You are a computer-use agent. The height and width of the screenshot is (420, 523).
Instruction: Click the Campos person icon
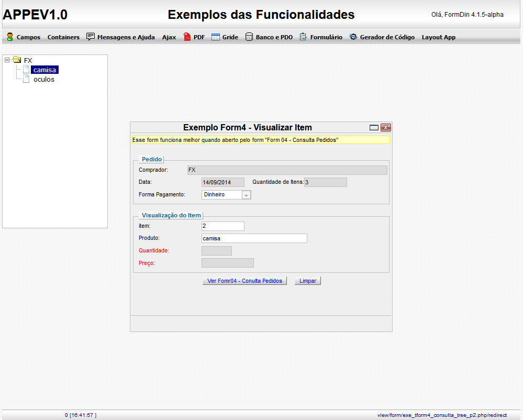(x=9, y=37)
